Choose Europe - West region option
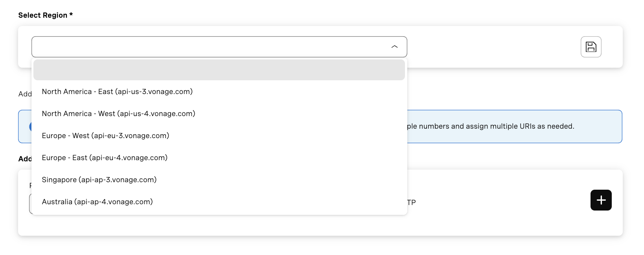 [x=105, y=135]
